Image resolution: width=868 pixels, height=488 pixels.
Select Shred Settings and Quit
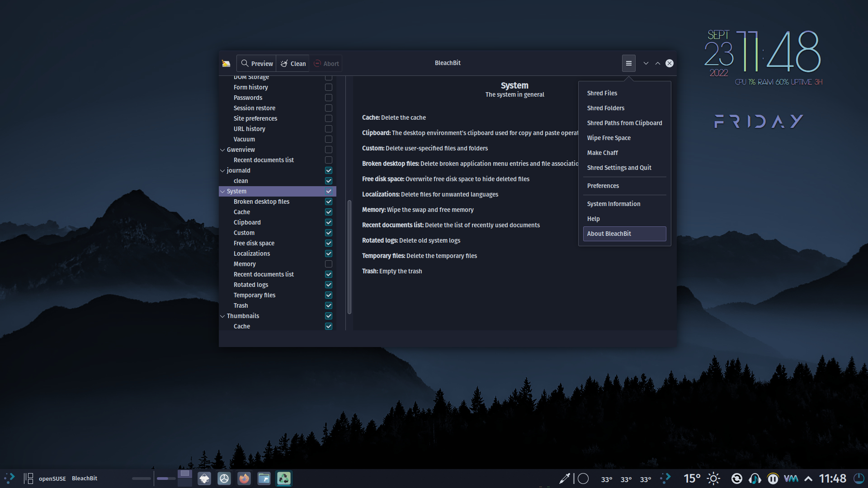click(x=624, y=168)
